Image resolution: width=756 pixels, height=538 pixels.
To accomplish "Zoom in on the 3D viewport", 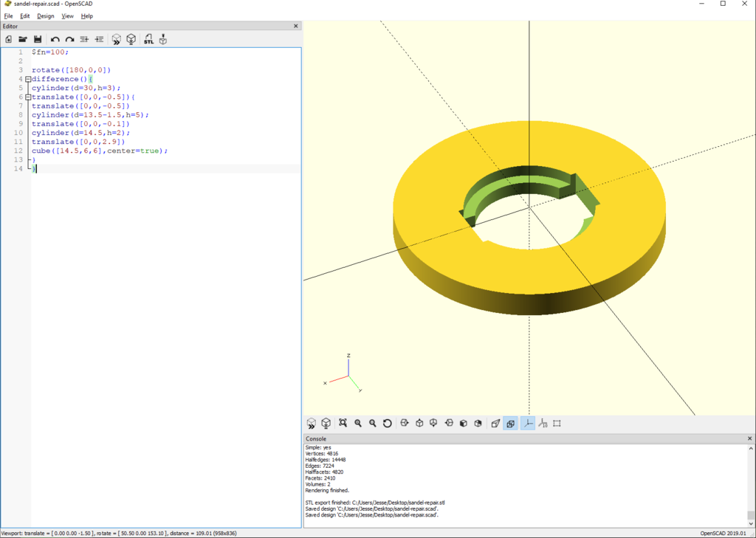I will [358, 423].
